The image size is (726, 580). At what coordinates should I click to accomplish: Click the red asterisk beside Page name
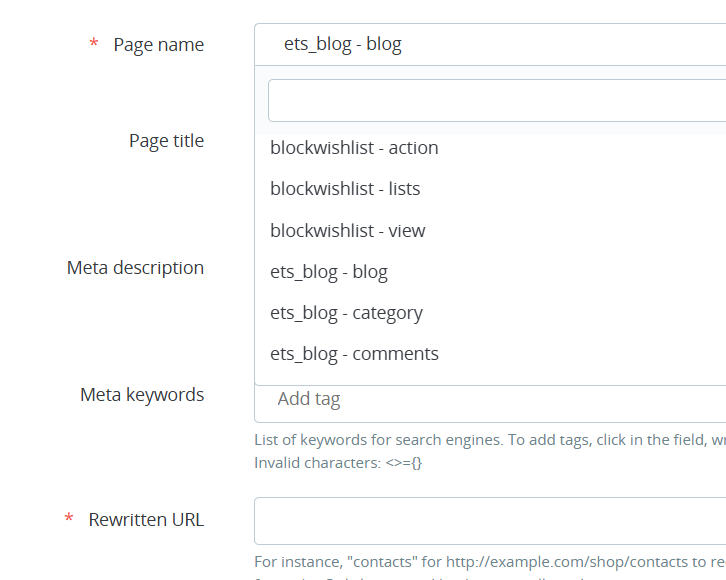94,45
